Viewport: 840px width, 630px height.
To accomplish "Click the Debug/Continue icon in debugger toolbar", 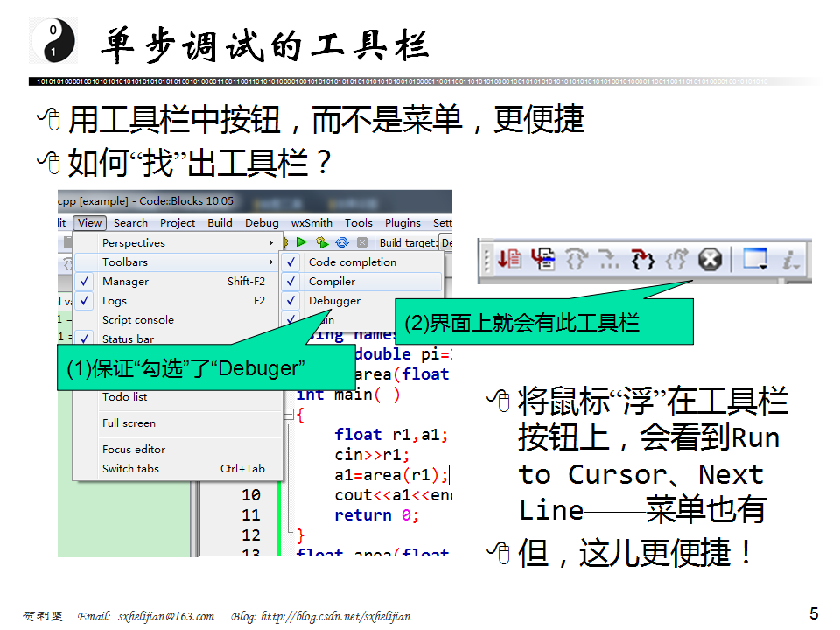I will [x=509, y=260].
